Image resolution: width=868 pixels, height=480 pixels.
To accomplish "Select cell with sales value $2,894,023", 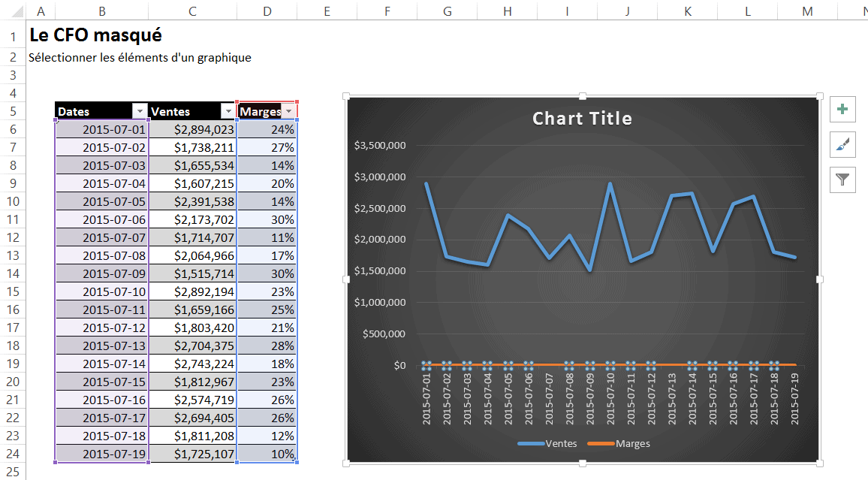I will click(x=192, y=129).
